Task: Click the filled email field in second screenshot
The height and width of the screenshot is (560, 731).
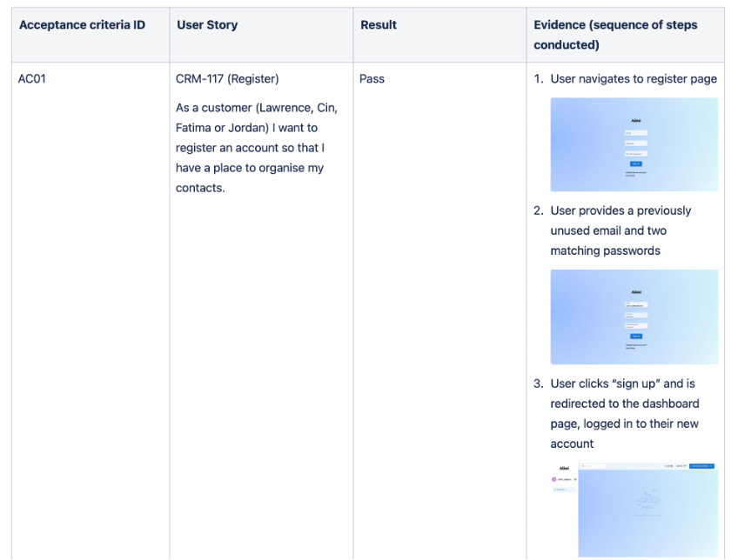Action: 636,304
